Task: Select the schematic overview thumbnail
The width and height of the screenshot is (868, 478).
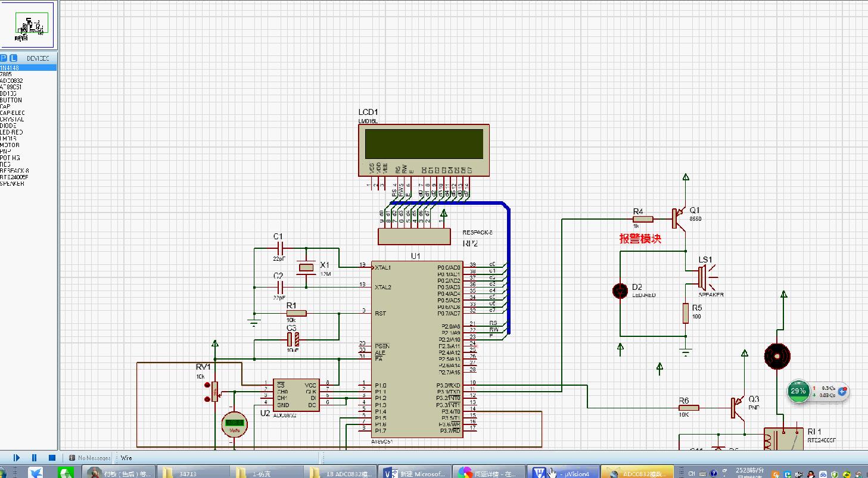Action: pyautogui.click(x=27, y=26)
